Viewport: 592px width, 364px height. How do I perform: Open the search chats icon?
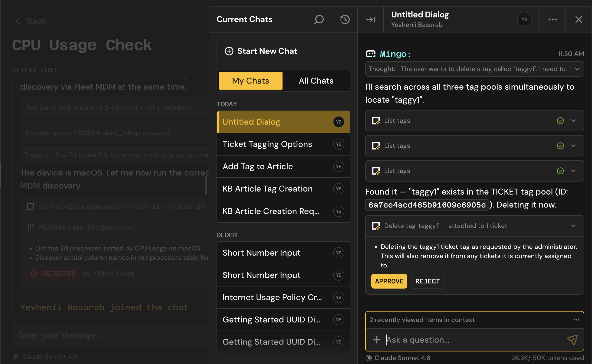(319, 19)
